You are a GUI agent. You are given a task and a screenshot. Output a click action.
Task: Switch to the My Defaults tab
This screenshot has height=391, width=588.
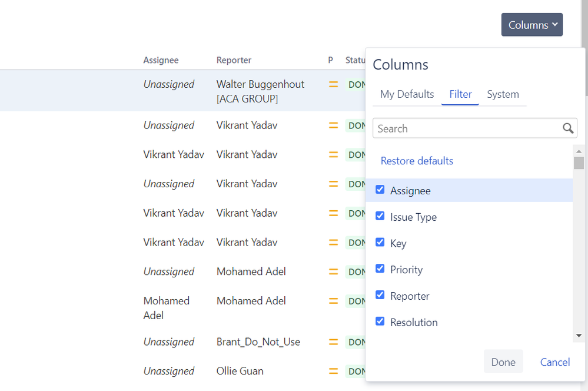(x=407, y=94)
